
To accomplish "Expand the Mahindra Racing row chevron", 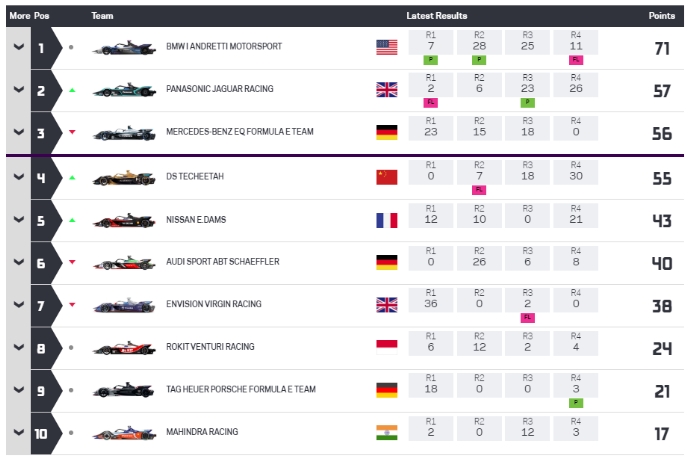I will point(18,433).
